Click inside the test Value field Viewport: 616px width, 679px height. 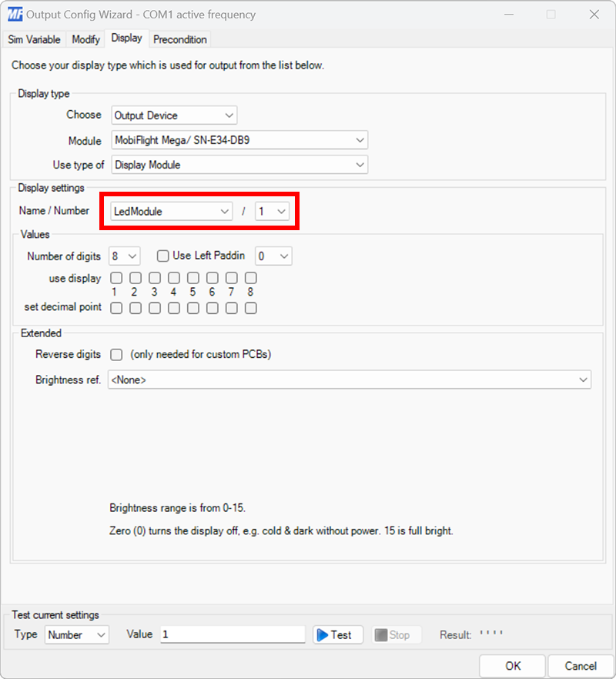click(x=231, y=634)
